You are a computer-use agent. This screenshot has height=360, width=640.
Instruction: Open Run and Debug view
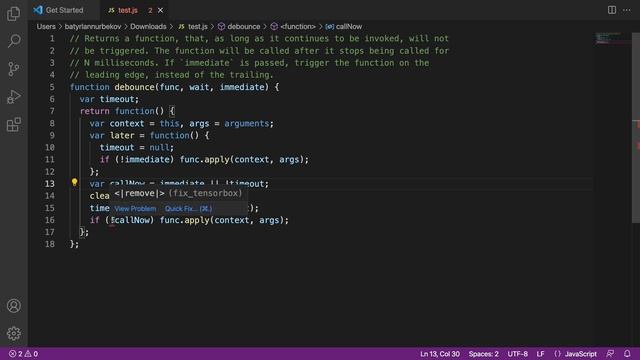(13, 97)
